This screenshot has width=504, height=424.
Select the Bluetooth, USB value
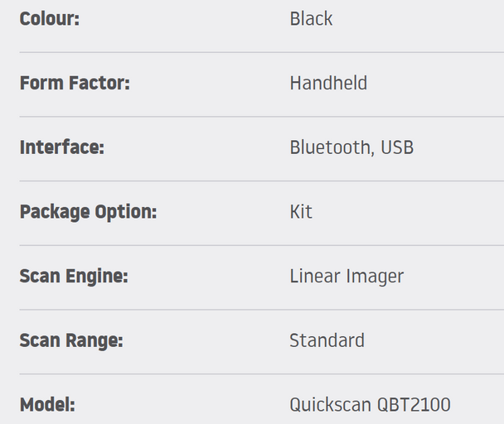click(x=351, y=147)
